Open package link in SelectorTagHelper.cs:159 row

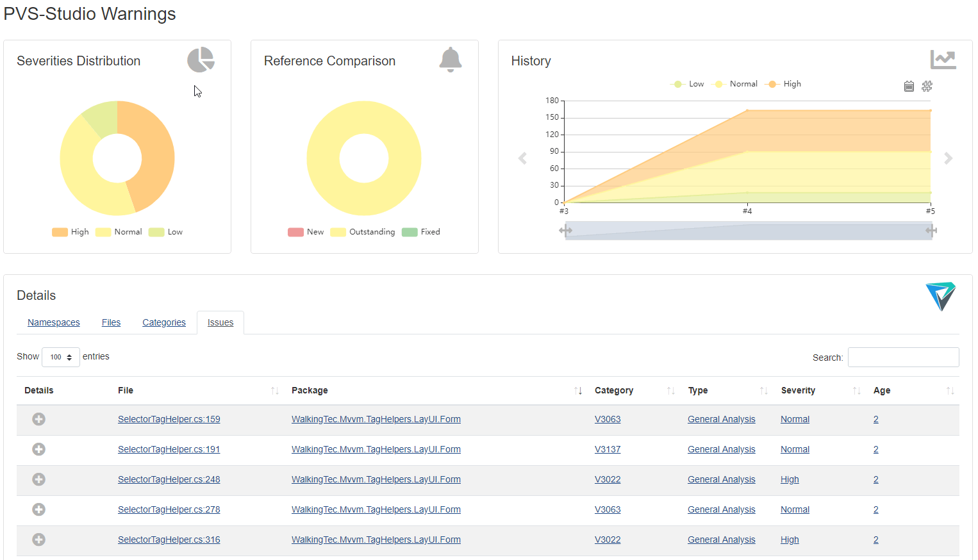tap(376, 419)
